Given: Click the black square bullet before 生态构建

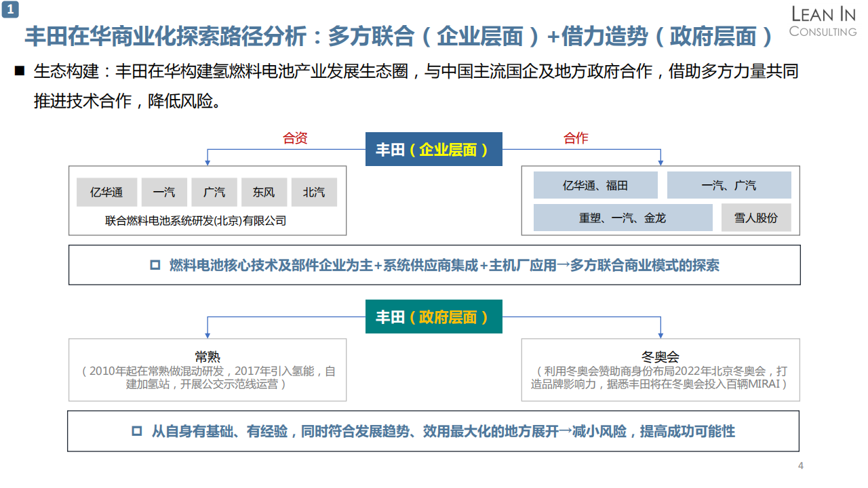Looking at the screenshot, I should [x=19, y=71].
